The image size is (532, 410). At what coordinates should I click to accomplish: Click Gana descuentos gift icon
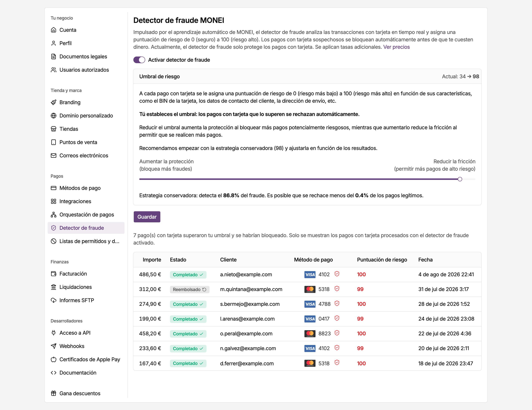pyautogui.click(x=54, y=393)
